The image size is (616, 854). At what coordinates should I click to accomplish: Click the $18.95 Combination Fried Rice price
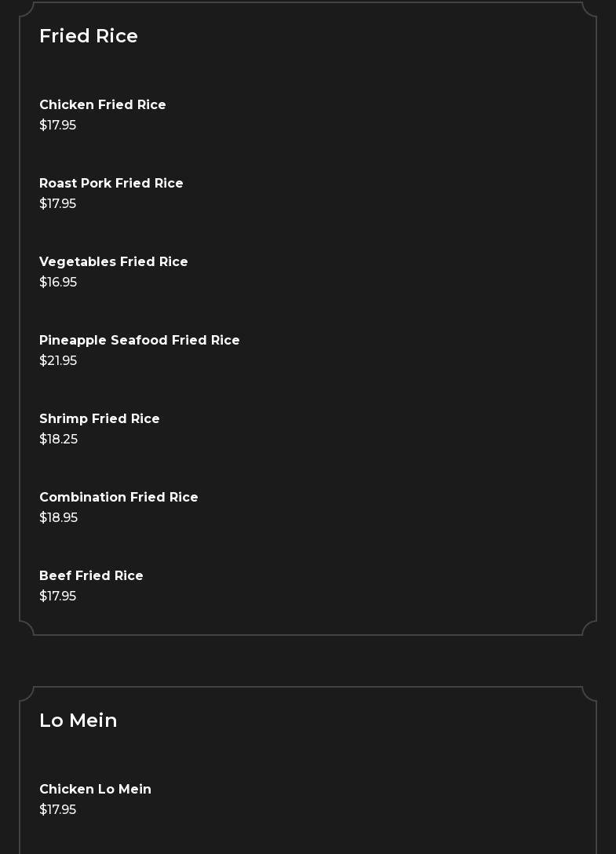click(59, 518)
